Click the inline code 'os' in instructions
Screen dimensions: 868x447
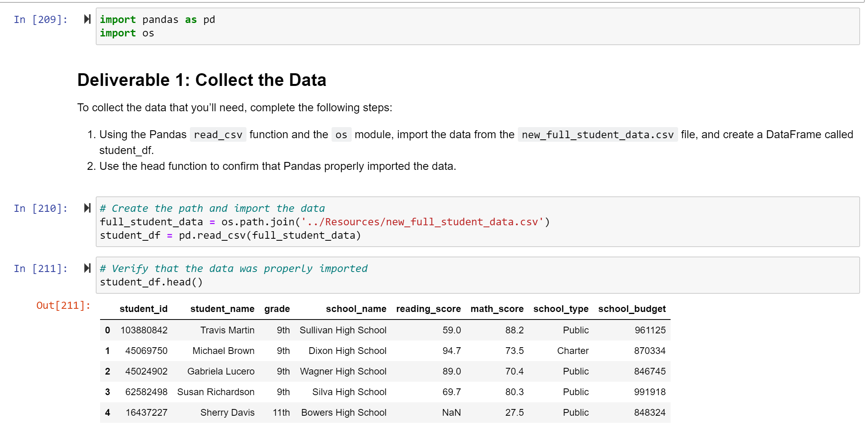tap(341, 135)
